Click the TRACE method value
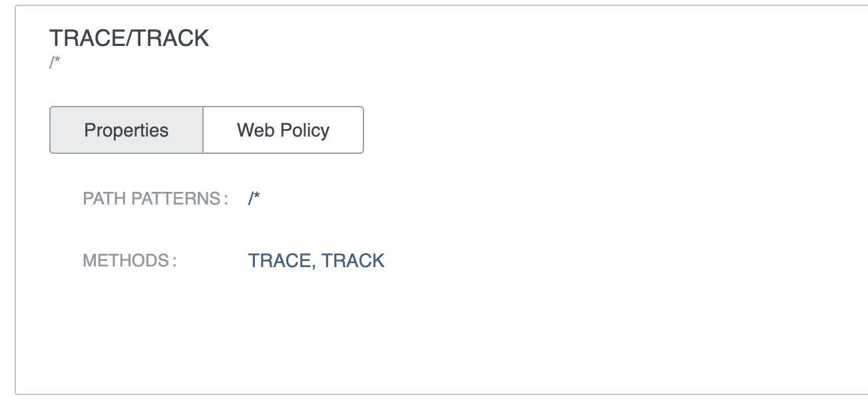Image resolution: width=868 pixels, height=405 pixels. point(280,260)
